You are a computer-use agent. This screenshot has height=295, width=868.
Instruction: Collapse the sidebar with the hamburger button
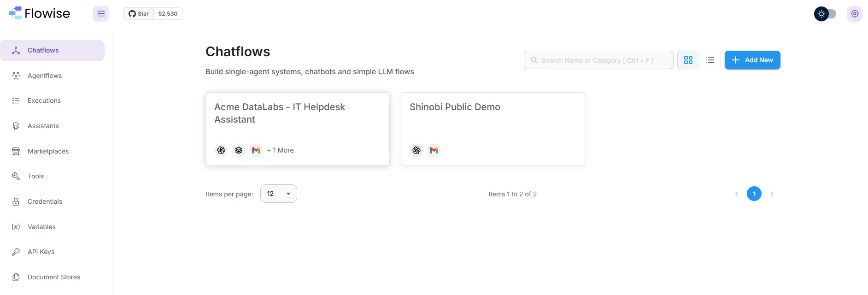pyautogui.click(x=101, y=14)
